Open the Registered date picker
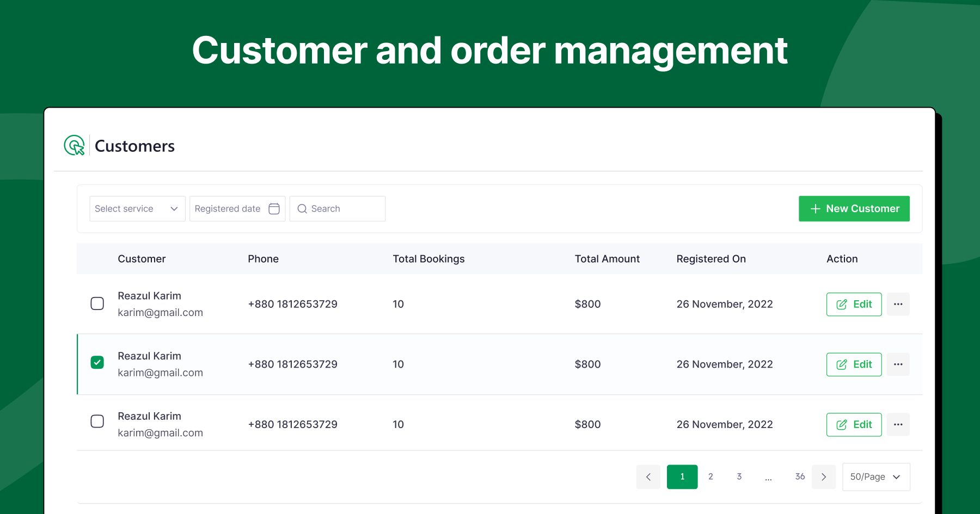Viewport: 980px width, 514px height. (237, 209)
